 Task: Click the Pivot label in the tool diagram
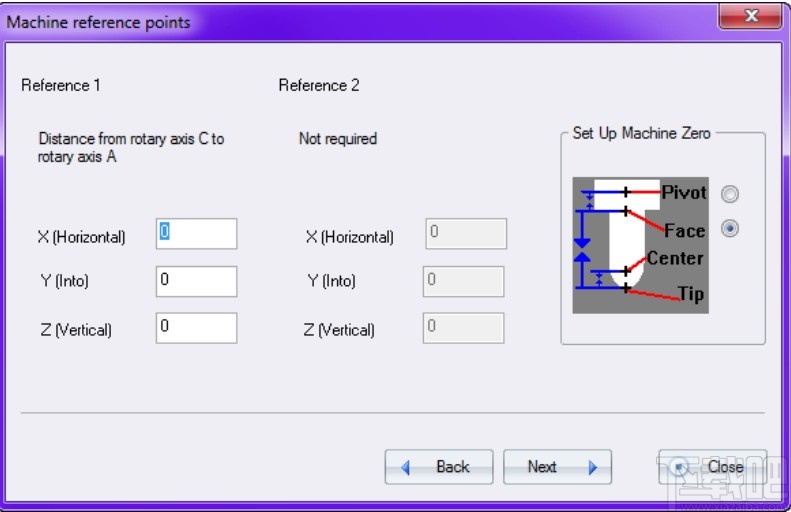(x=684, y=192)
